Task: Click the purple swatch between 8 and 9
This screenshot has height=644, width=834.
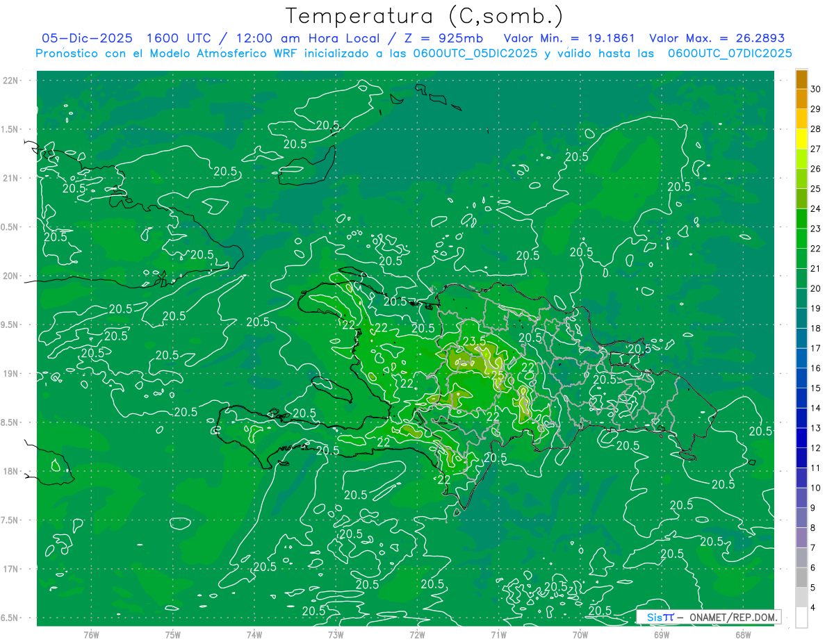Action: tap(801, 518)
